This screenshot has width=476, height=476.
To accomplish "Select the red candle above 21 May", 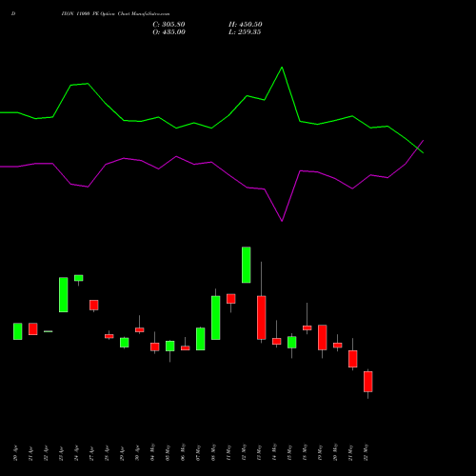I will pos(352,359).
